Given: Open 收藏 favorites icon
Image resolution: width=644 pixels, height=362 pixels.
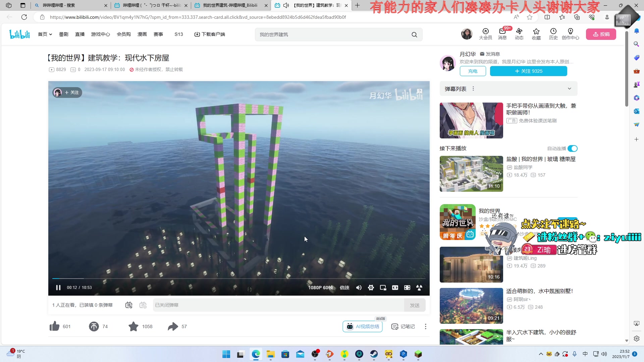Looking at the screenshot, I should pyautogui.click(x=536, y=34).
